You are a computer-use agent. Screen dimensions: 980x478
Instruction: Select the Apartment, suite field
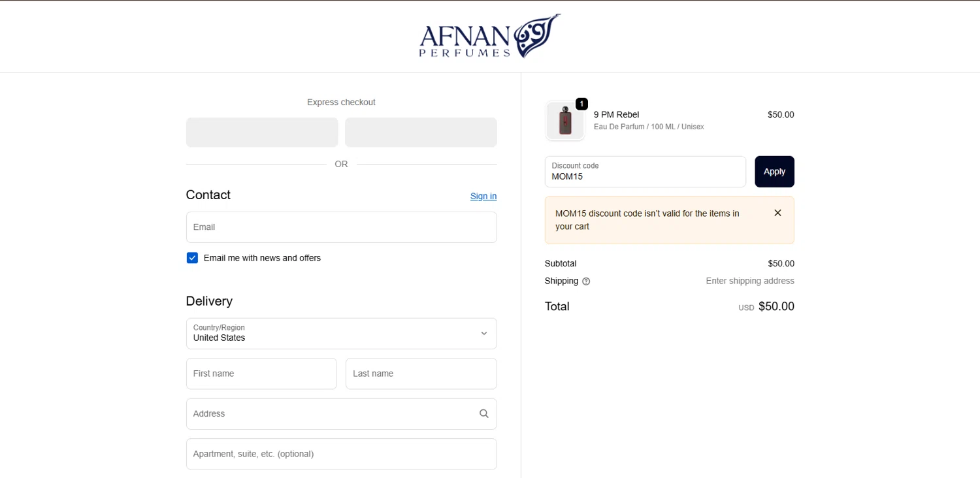341,454
